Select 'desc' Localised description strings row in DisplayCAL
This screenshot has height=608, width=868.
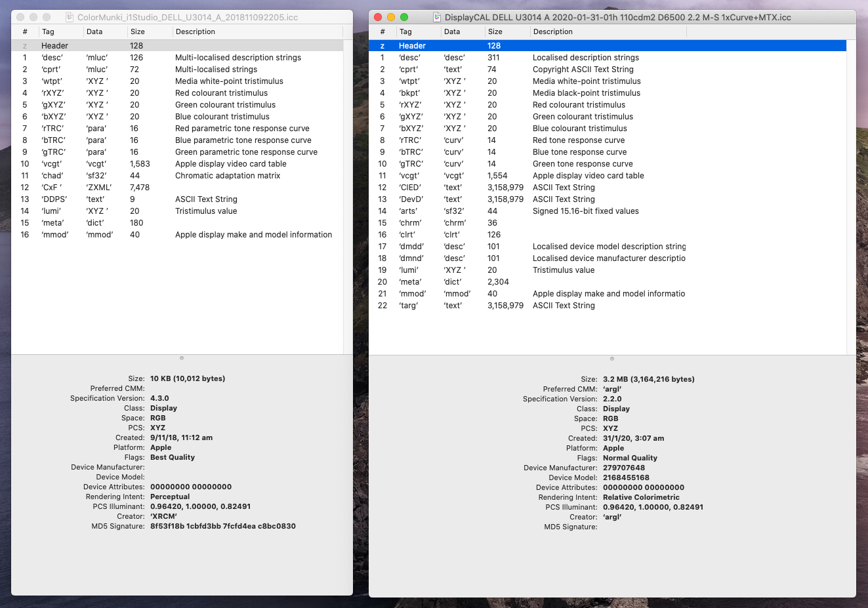[x=608, y=58]
